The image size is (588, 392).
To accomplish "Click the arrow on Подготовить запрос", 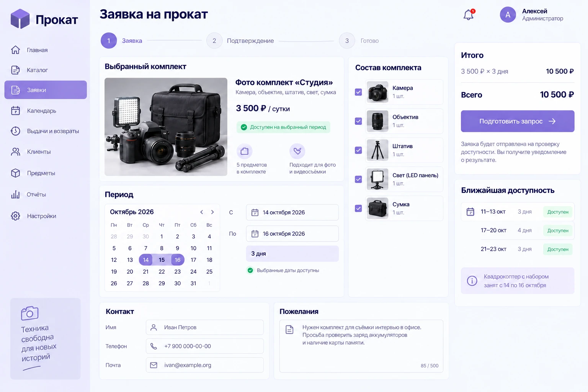I will click(x=552, y=121).
